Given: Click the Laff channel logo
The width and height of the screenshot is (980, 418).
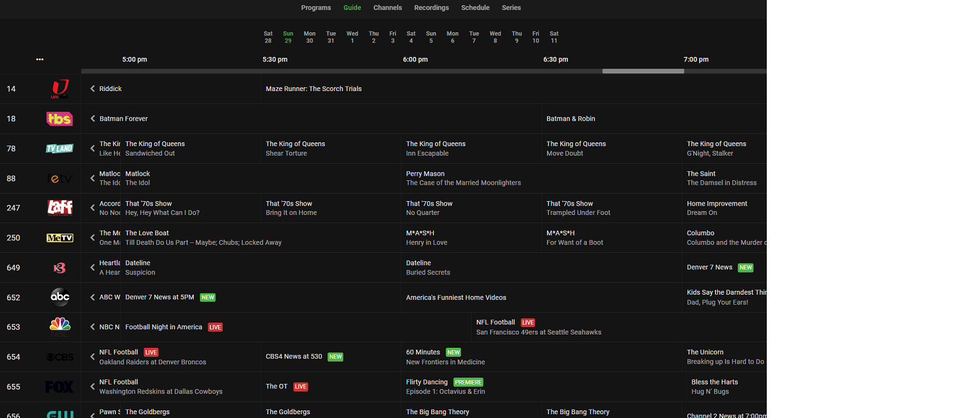Looking at the screenshot, I should (60, 208).
